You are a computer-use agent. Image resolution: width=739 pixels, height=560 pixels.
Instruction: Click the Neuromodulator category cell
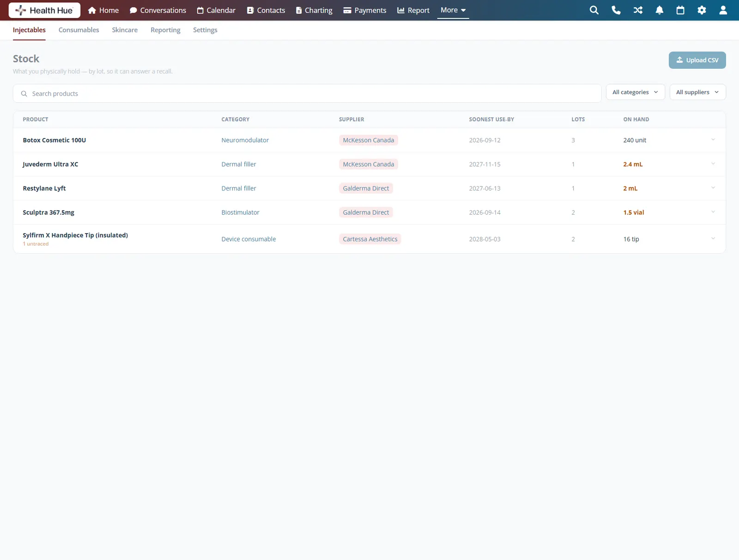coord(245,140)
